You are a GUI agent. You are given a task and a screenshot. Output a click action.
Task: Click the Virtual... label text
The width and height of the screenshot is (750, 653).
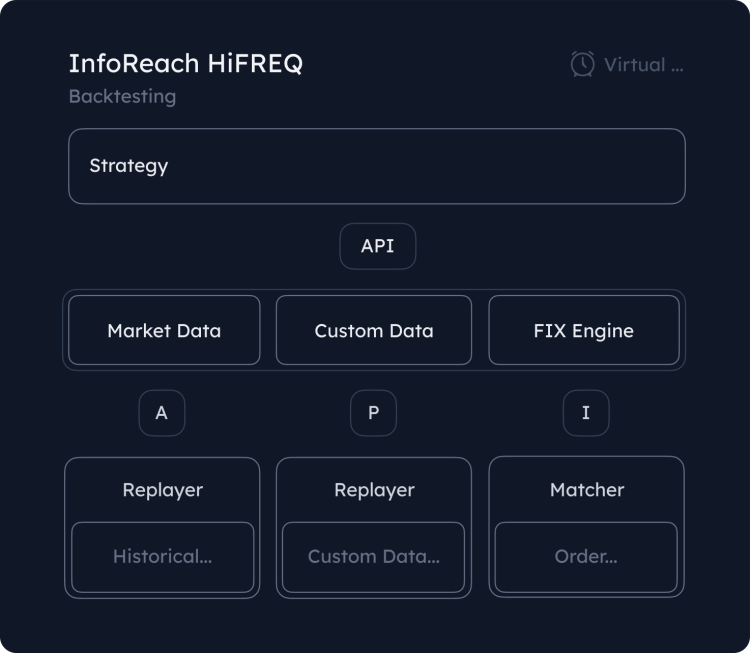point(644,65)
